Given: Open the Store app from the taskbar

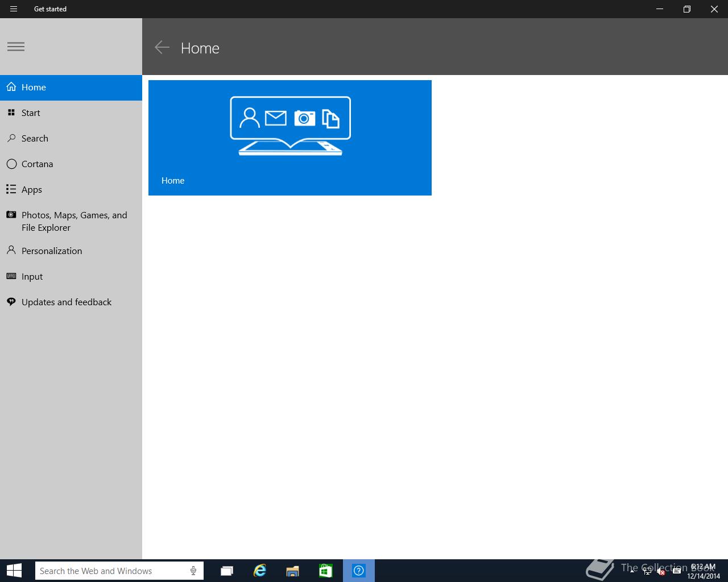Looking at the screenshot, I should coord(326,571).
